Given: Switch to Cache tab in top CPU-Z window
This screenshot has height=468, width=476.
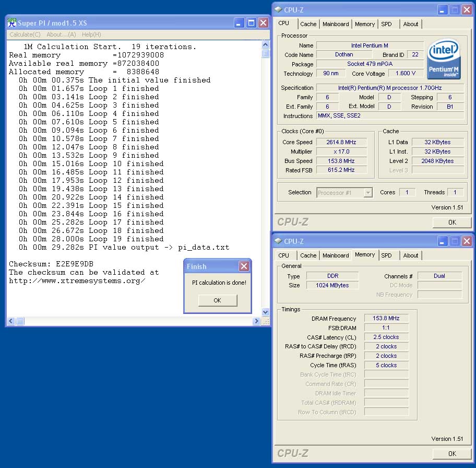Looking at the screenshot, I should point(308,24).
